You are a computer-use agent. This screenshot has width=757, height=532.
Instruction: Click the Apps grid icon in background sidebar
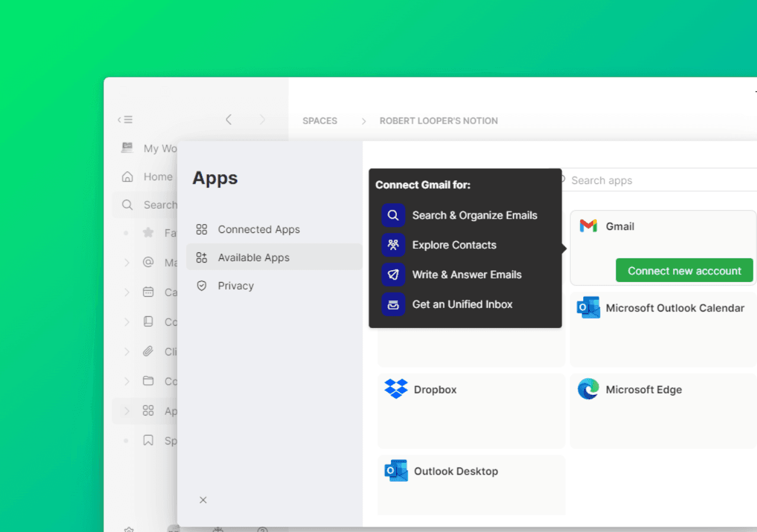148,411
